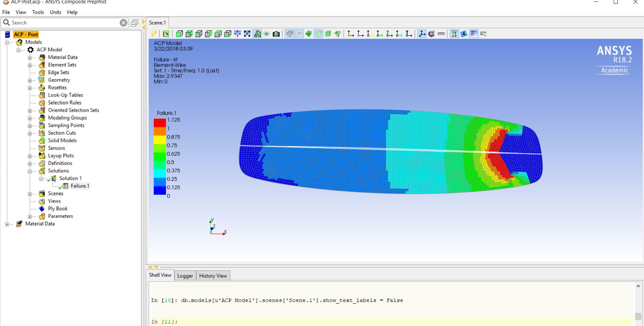Collapse the ACP Model tree node
Viewport: 644px width, 326px height.
[18, 50]
